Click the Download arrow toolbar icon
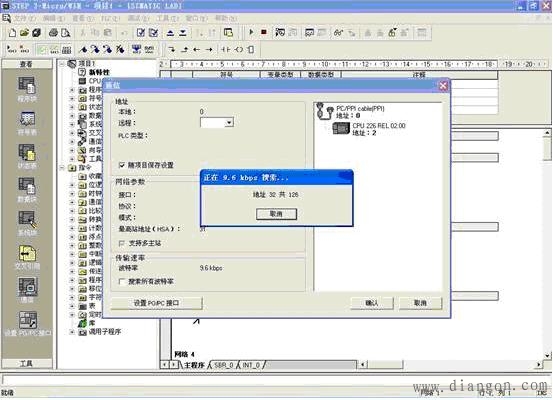Viewport: 553px width, 400px height. coord(183,33)
